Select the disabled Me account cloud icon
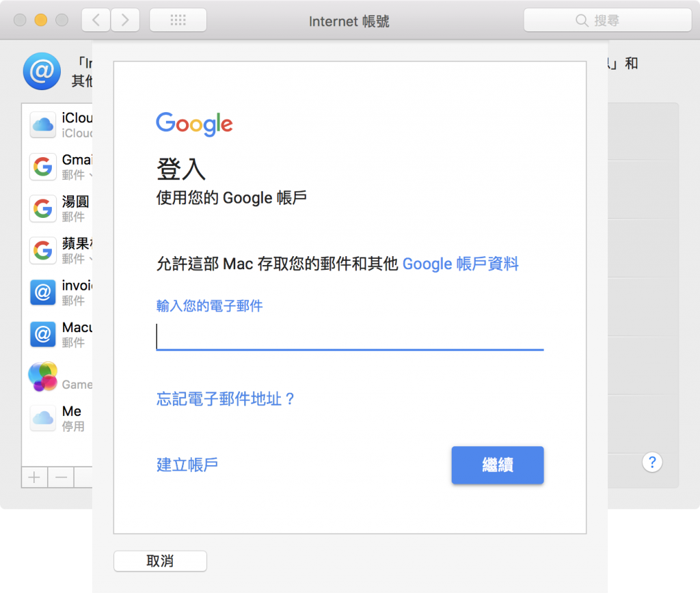The image size is (700, 593). 43,418
